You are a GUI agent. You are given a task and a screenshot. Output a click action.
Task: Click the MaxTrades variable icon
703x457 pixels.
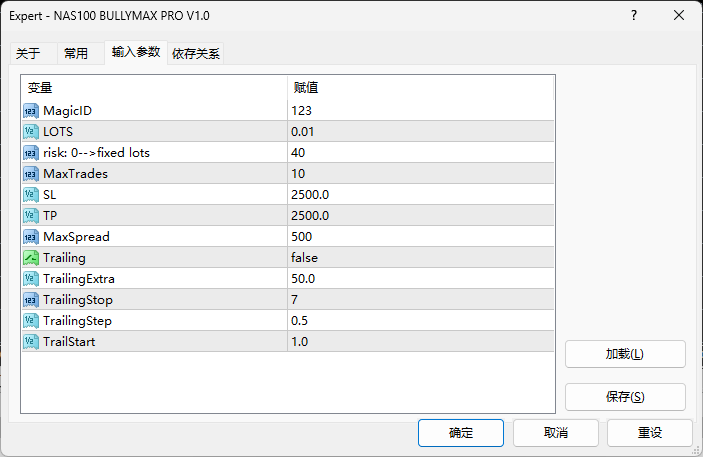31,173
